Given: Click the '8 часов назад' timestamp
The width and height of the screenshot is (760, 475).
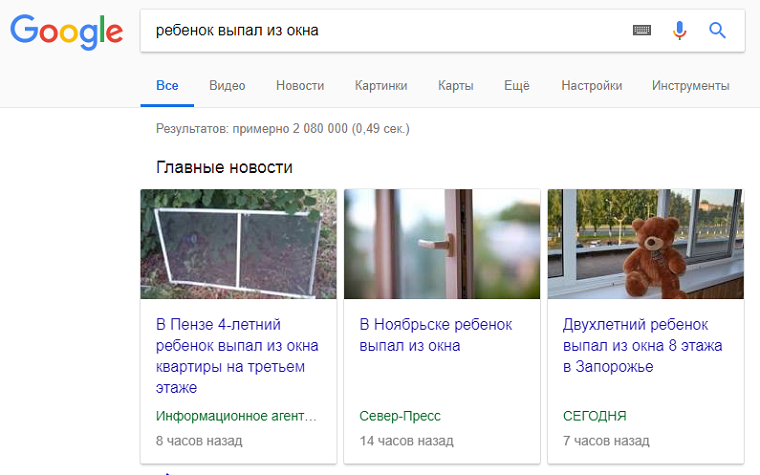Looking at the screenshot, I should click(x=199, y=441).
